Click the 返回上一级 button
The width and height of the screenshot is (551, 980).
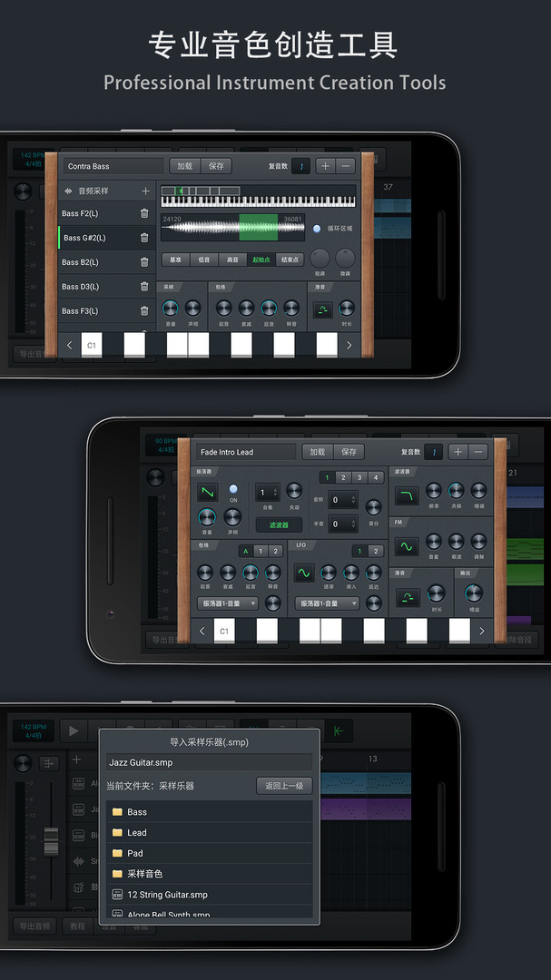coord(284,786)
